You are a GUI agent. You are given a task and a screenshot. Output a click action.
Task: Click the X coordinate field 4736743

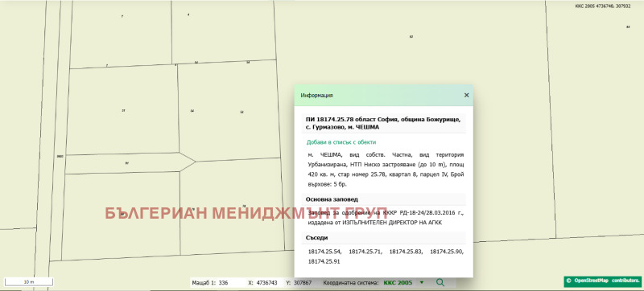coord(267,283)
